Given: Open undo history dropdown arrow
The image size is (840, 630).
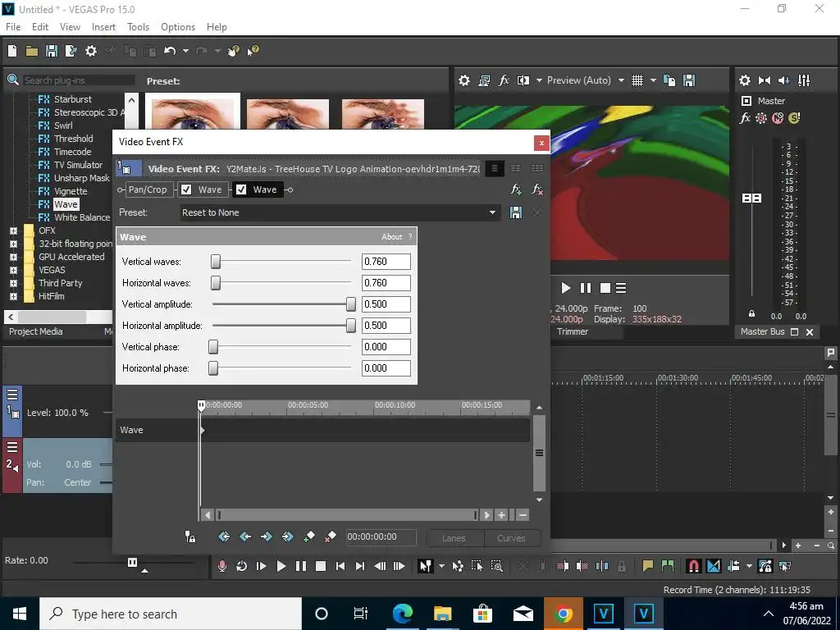Looking at the screenshot, I should [x=185, y=51].
